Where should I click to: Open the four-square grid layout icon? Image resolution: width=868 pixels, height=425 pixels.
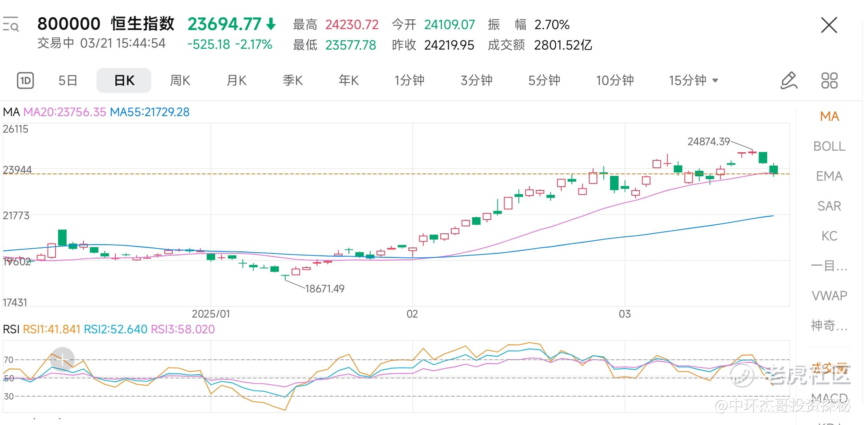tap(829, 81)
